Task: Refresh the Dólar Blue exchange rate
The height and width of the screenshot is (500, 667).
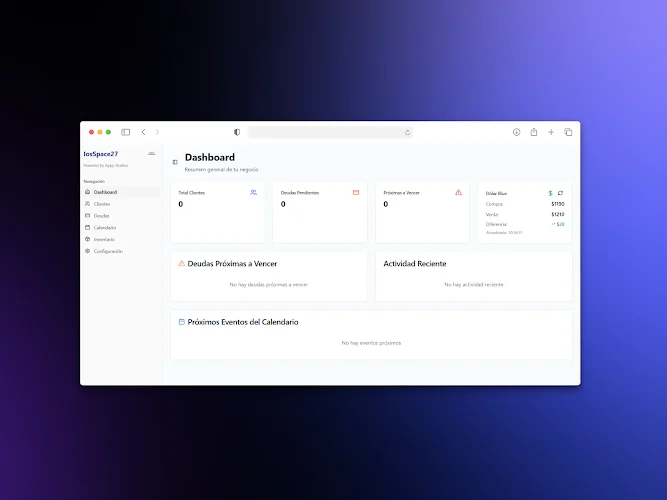Action: point(560,193)
